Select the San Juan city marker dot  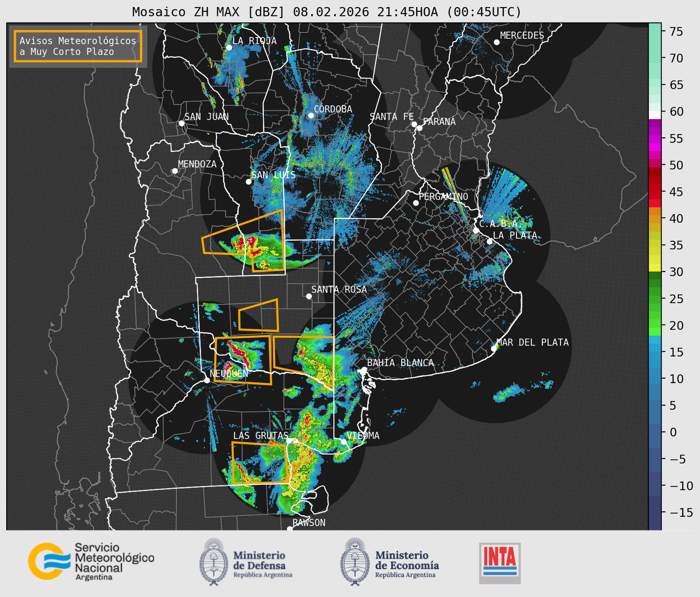(x=181, y=123)
